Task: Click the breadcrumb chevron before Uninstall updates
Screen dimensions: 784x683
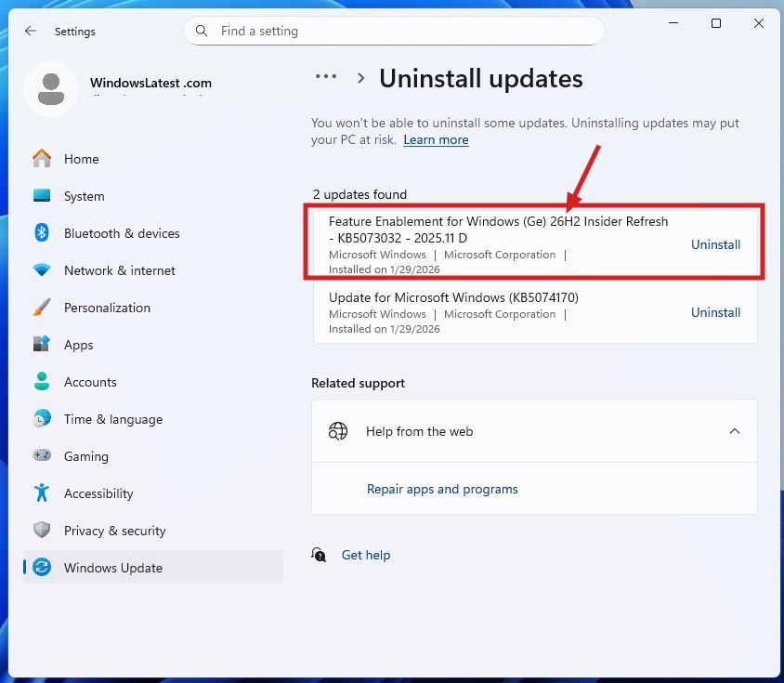Action: click(x=361, y=79)
